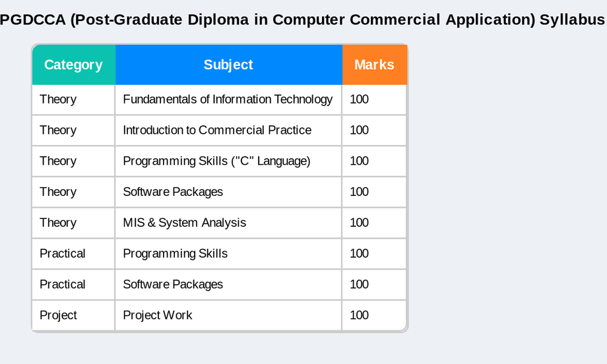Select the first Theory category cell
The image size is (607, 364).
tap(73, 100)
